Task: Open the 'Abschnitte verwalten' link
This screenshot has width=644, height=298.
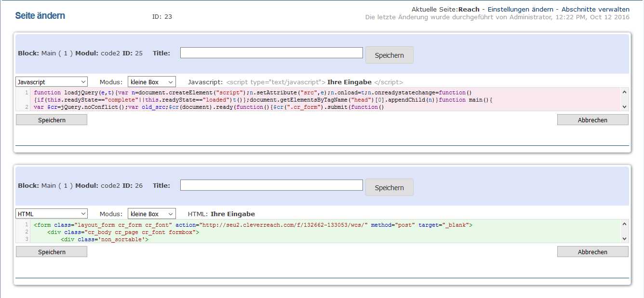Action: tap(595, 9)
